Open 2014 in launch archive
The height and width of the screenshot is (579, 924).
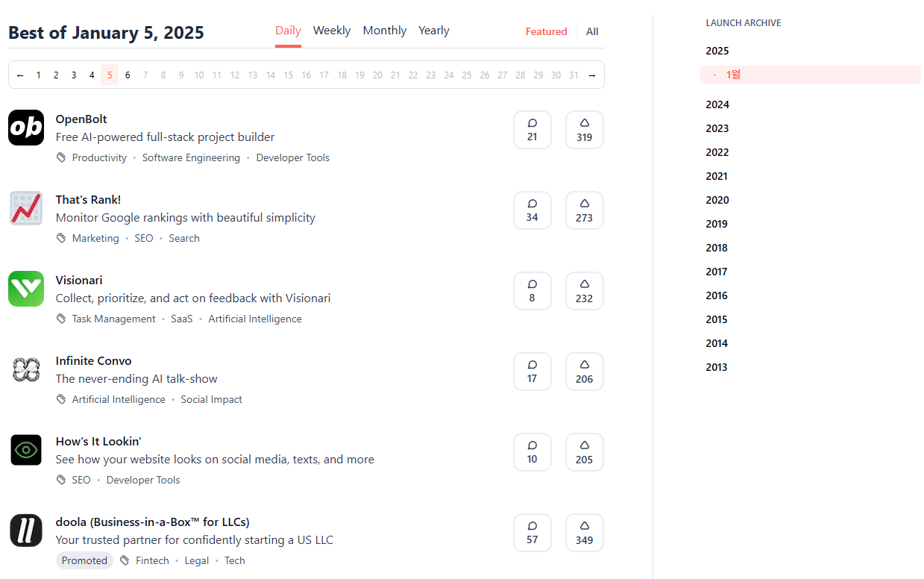tap(717, 343)
